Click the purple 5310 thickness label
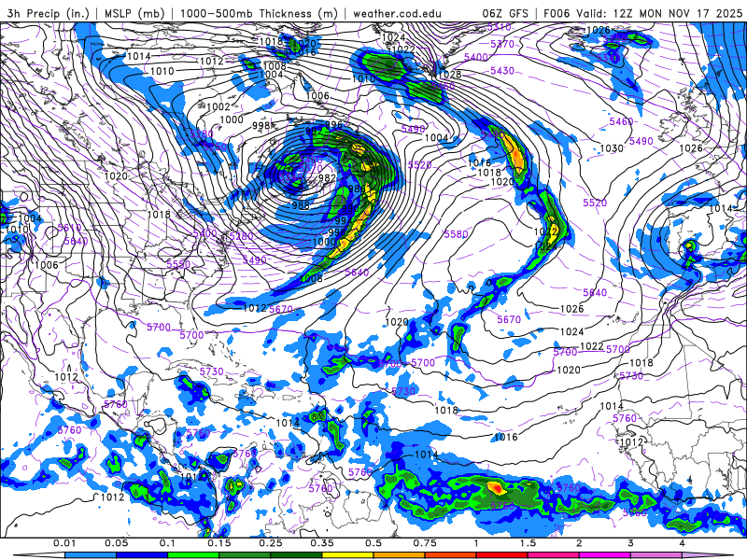Screen dimensions: 747x560 500,27
